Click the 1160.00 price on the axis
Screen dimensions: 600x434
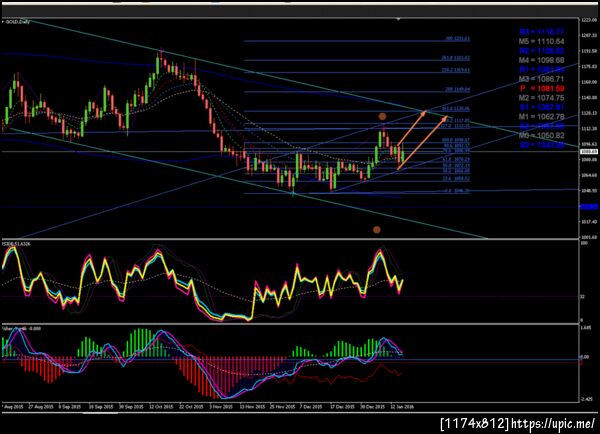[x=589, y=82]
